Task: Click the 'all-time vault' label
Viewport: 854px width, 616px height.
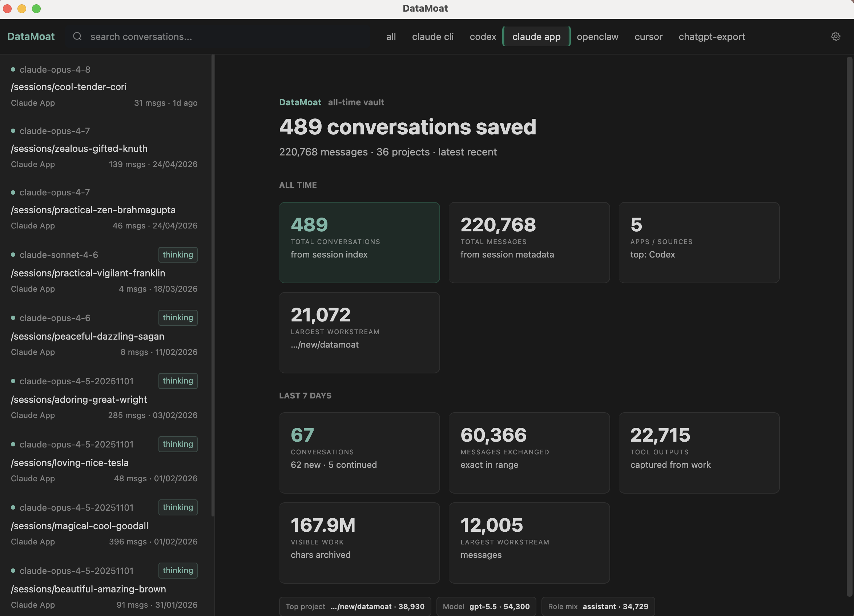Action: 356,102
